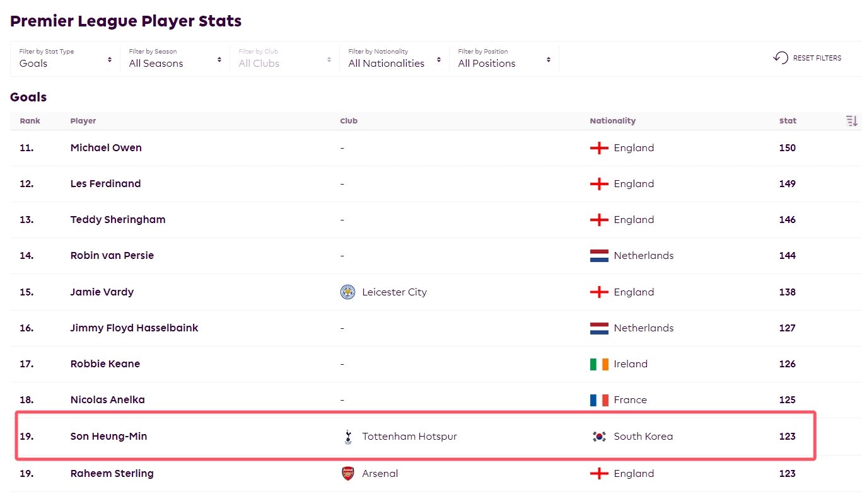Open Son Heung-Min's player profile

coord(108,437)
